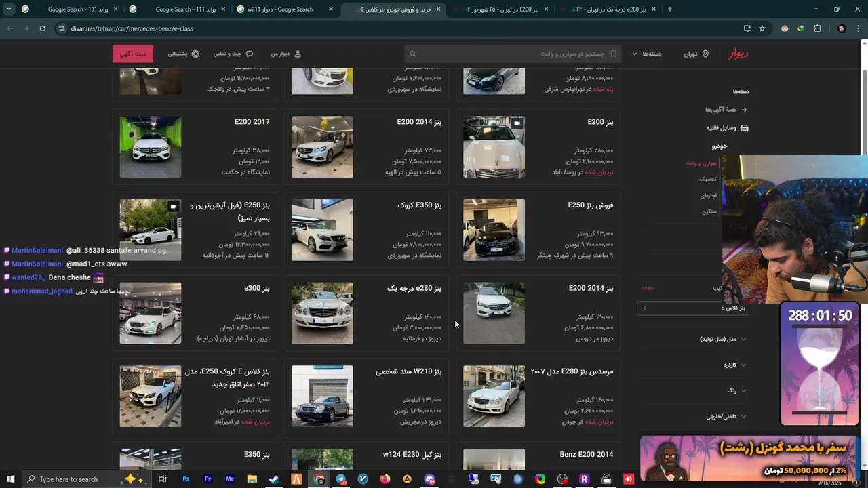Image resolution: width=868 pixels, height=488 pixels.
Task: Expand the مدل (سال تولید) filter
Action: pos(723,339)
